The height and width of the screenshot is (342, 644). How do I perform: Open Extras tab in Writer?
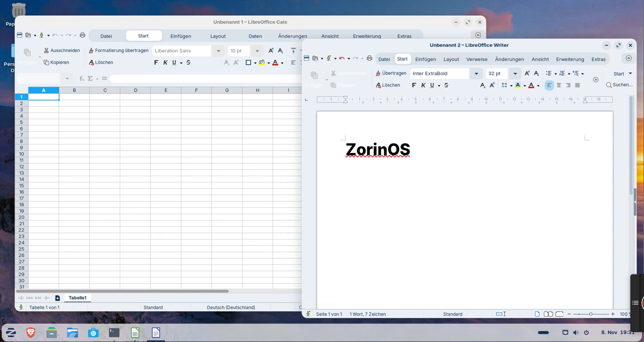click(598, 59)
